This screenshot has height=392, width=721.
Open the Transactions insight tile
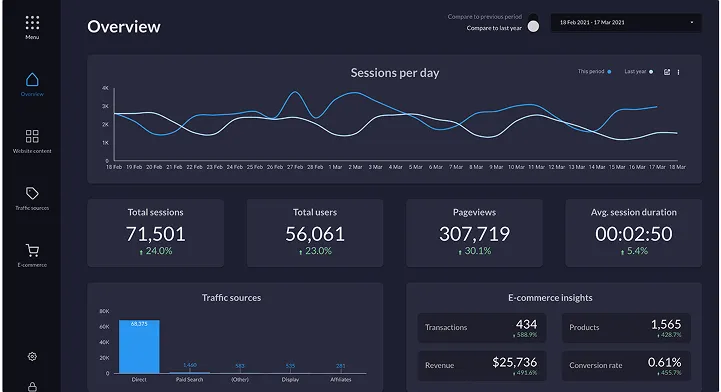coord(482,328)
